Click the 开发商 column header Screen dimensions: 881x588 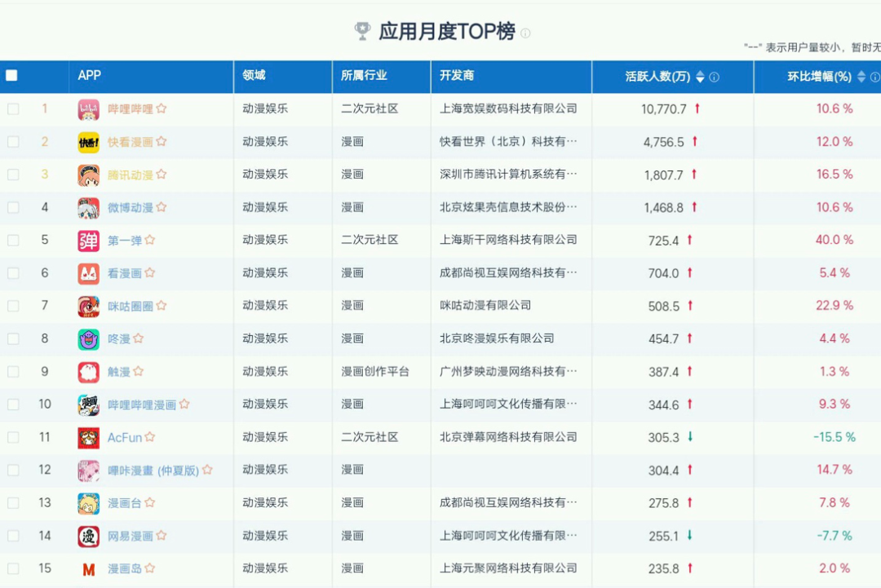tap(457, 75)
